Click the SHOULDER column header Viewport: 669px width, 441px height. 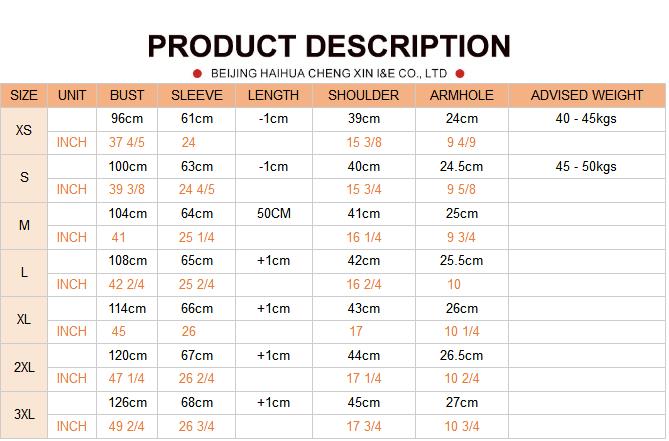(364, 95)
